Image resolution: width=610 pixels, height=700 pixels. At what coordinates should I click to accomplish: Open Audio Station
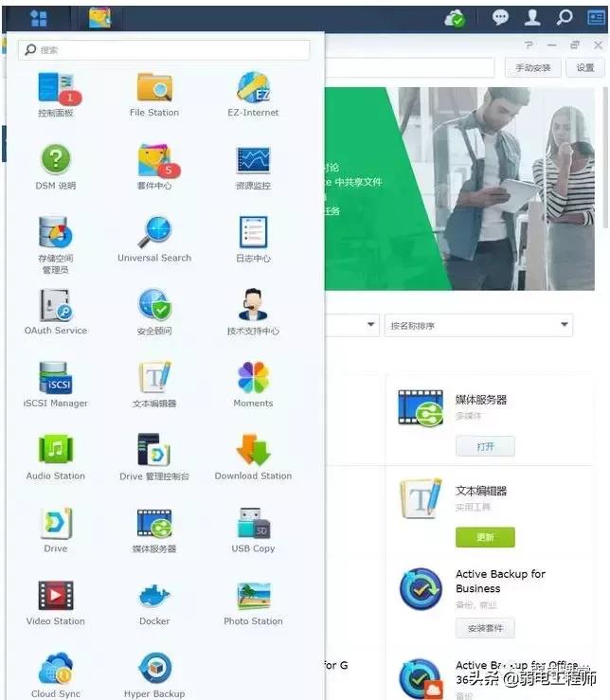pyautogui.click(x=55, y=458)
